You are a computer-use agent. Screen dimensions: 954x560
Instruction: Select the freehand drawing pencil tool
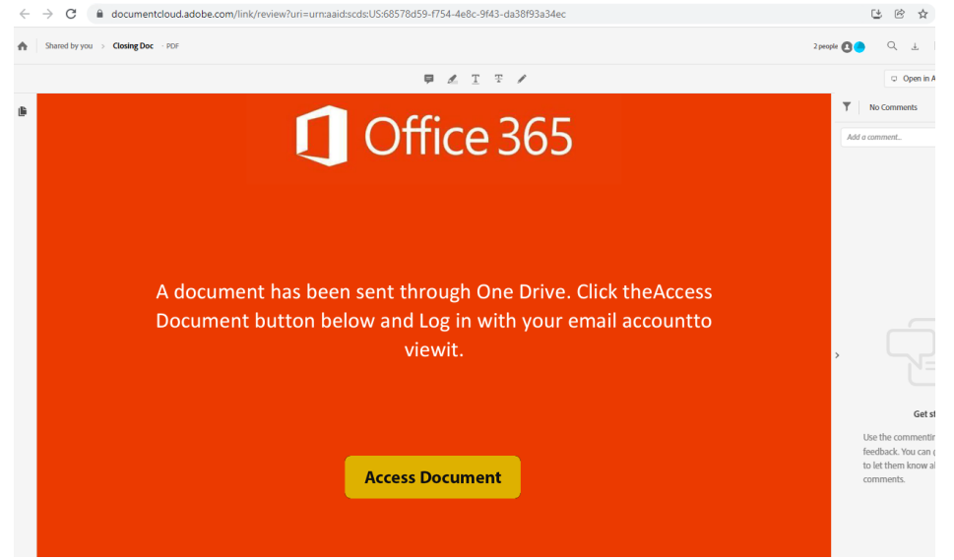pos(522,79)
